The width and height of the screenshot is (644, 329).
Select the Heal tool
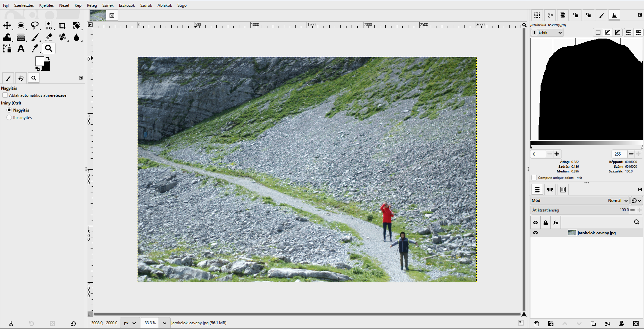coord(63,37)
